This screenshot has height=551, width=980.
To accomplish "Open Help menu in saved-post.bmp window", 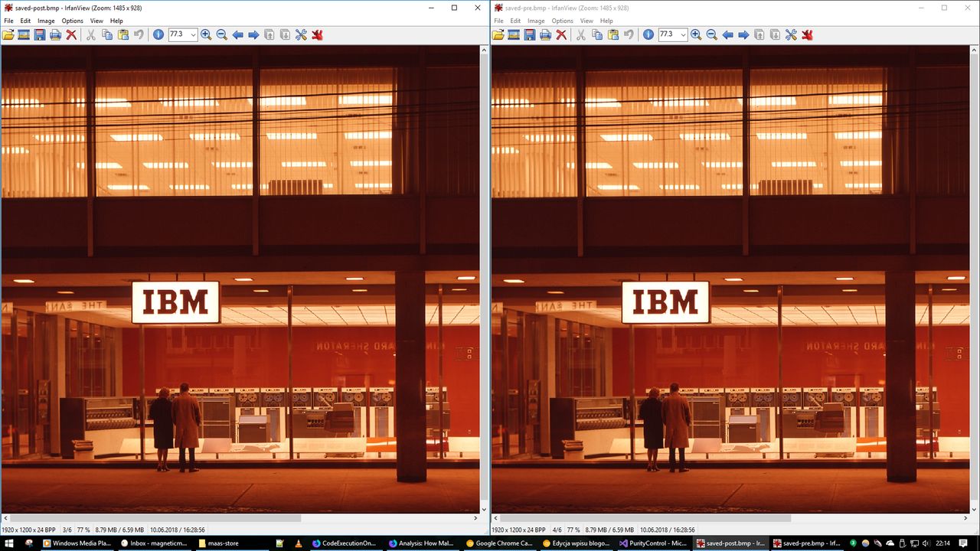I will pos(116,21).
